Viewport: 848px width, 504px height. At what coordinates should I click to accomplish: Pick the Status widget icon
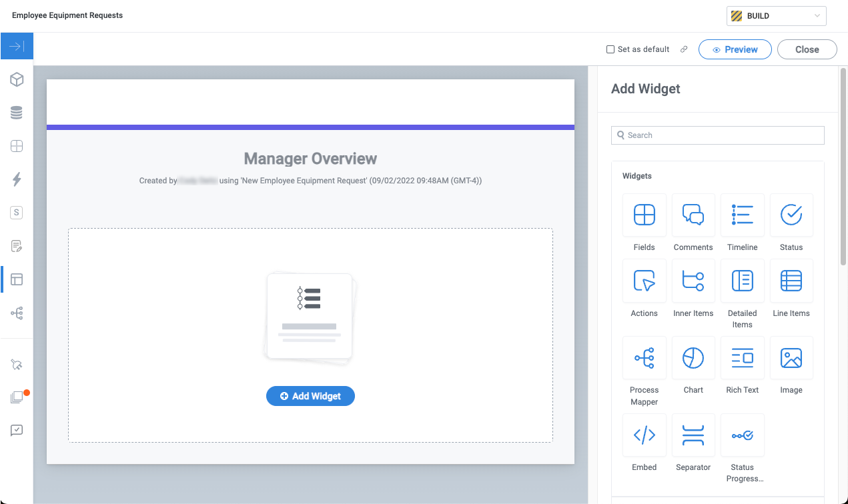[791, 215]
